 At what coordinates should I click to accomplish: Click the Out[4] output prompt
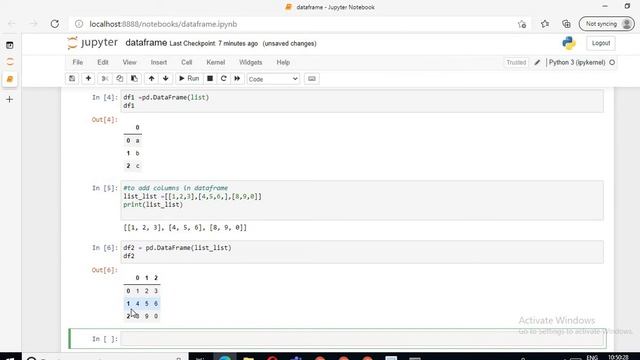point(104,120)
